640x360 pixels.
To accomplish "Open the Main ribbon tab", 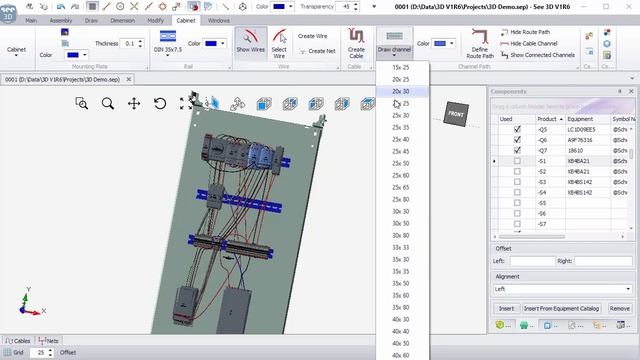I will (31, 20).
